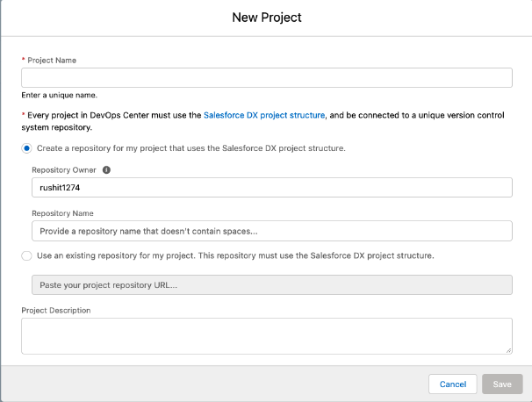This screenshot has width=532, height=402.
Task: Click the Use an existing repository option's label text
Action: point(235,255)
